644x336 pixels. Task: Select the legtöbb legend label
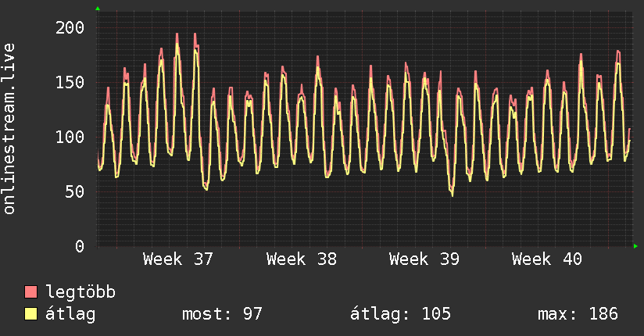click(80, 292)
